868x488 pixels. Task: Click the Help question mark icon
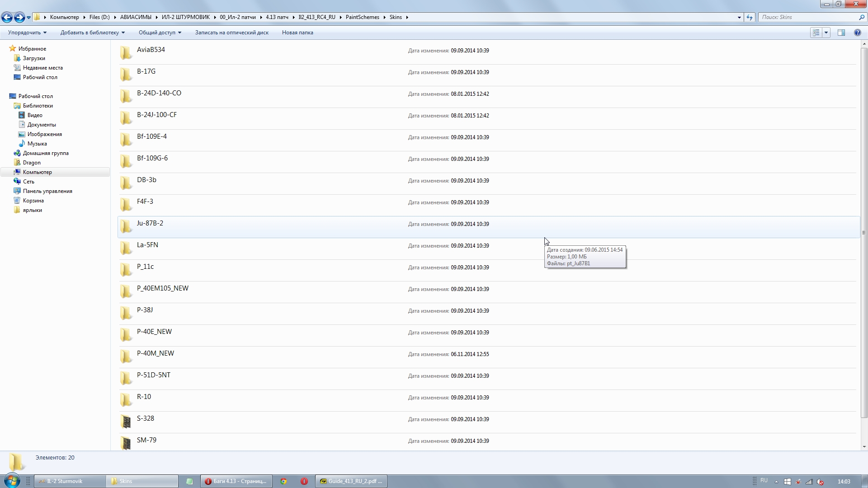857,33
